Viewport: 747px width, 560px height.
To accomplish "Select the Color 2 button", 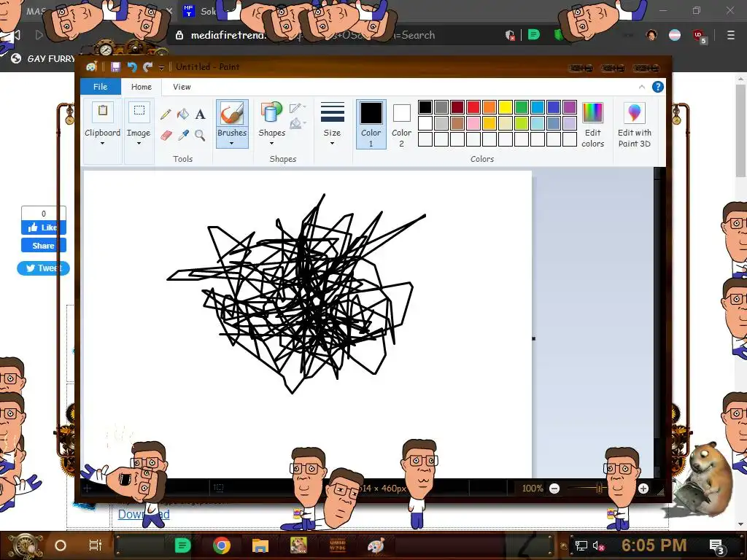I will [x=401, y=124].
